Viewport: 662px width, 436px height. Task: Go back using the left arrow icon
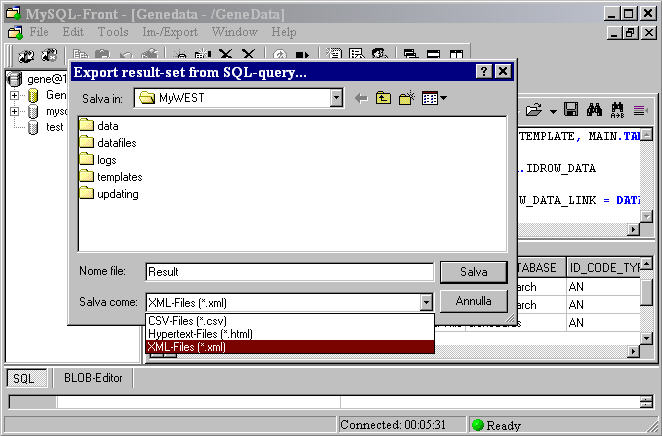tap(361, 98)
